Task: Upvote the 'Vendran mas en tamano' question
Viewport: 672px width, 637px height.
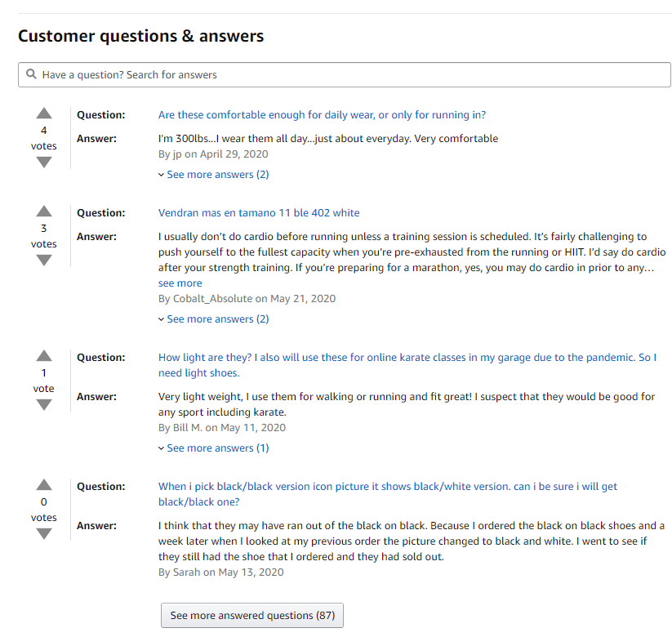Action: point(44,212)
